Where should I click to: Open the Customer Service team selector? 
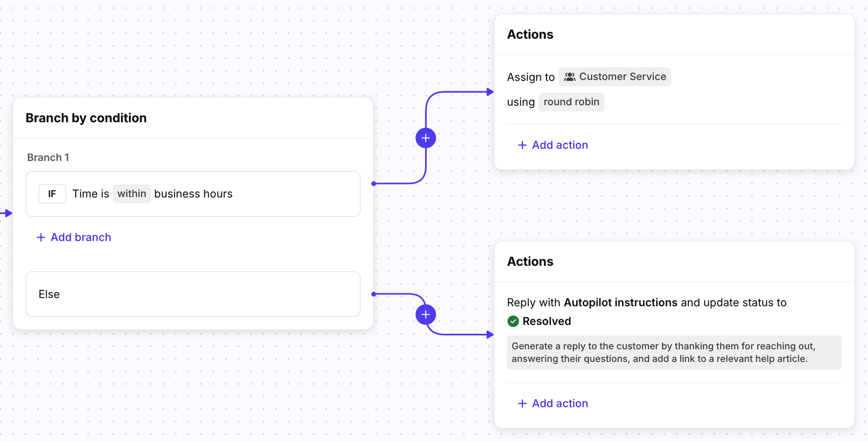615,77
